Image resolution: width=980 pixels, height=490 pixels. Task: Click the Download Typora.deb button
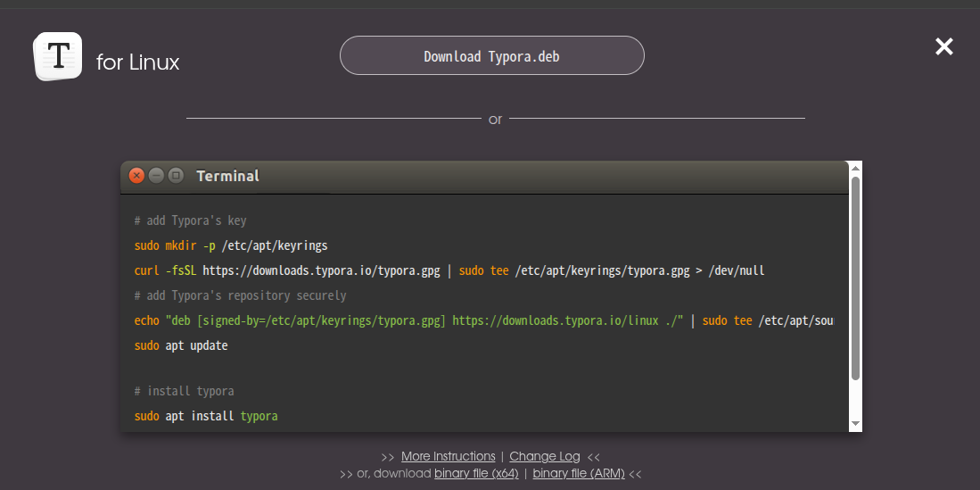coord(492,55)
